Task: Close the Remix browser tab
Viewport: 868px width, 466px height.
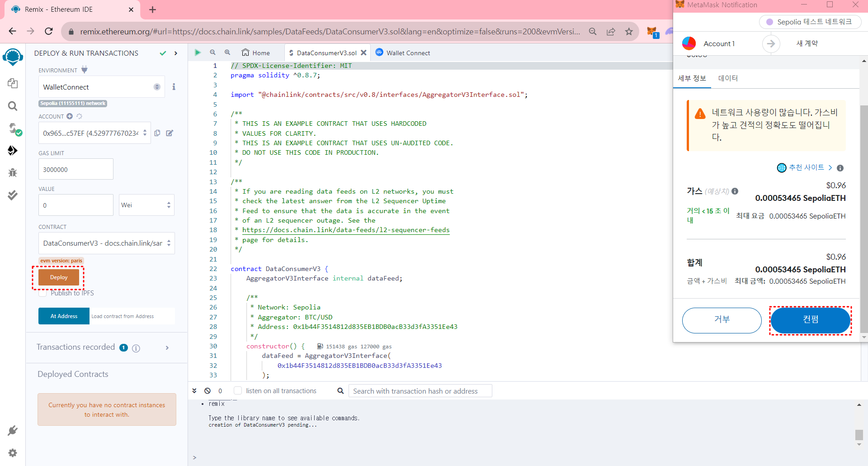Action: coord(131,10)
